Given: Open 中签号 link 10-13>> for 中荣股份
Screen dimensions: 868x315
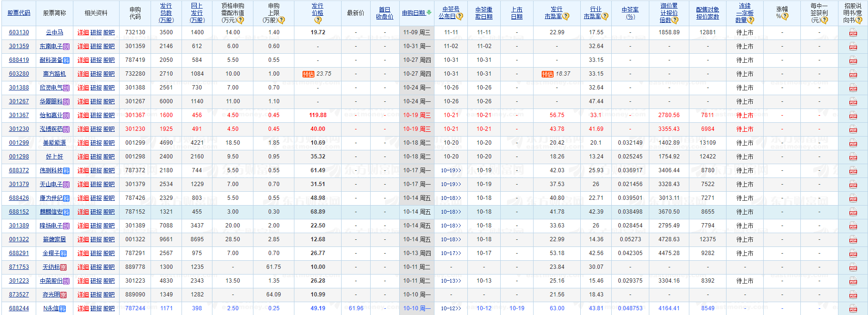Looking at the screenshot, I should tap(451, 281).
